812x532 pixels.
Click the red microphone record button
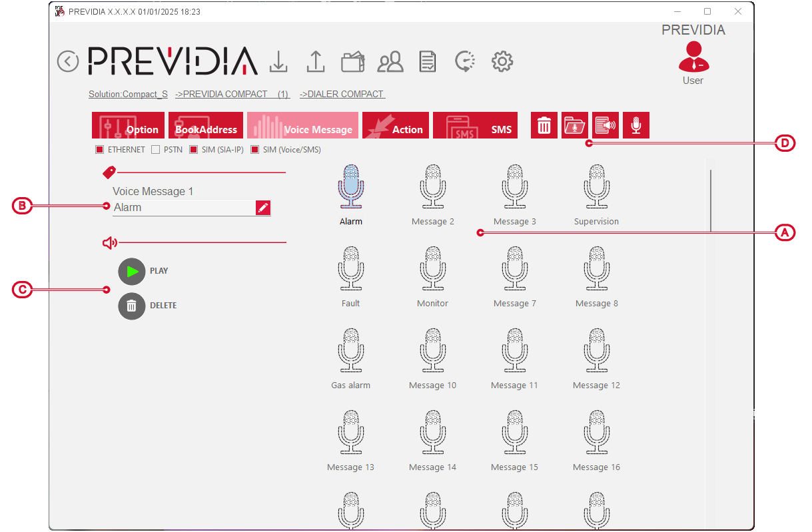click(636, 125)
